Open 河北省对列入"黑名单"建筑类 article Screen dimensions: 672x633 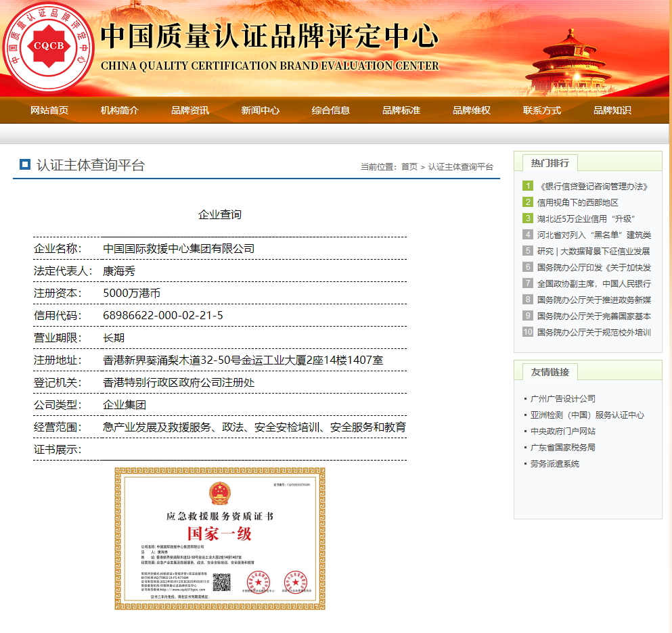tap(594, 235)
